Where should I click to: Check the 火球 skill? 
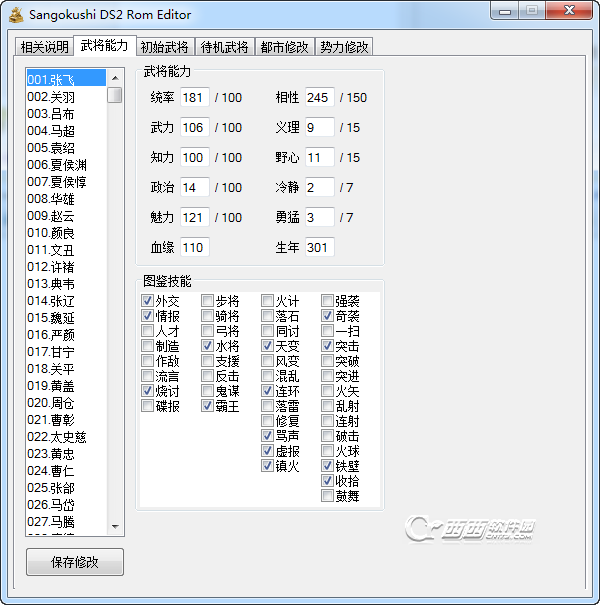click(x=327, y=451)
